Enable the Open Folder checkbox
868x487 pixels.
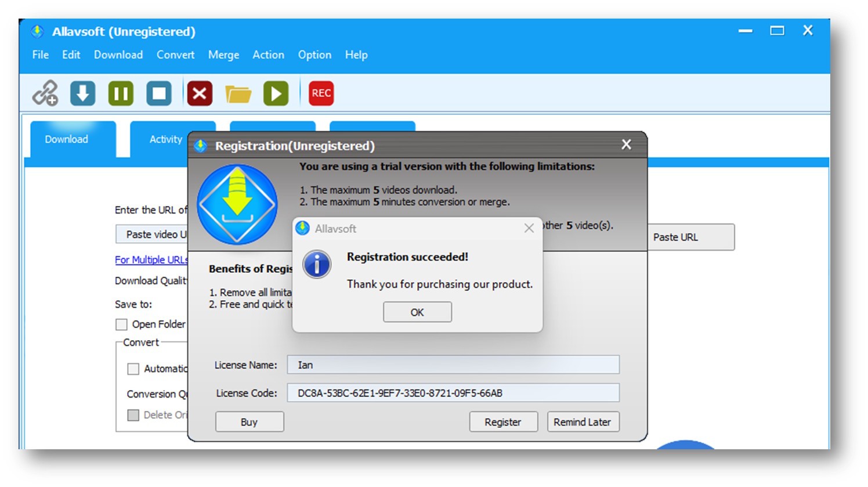coord(122,324)
